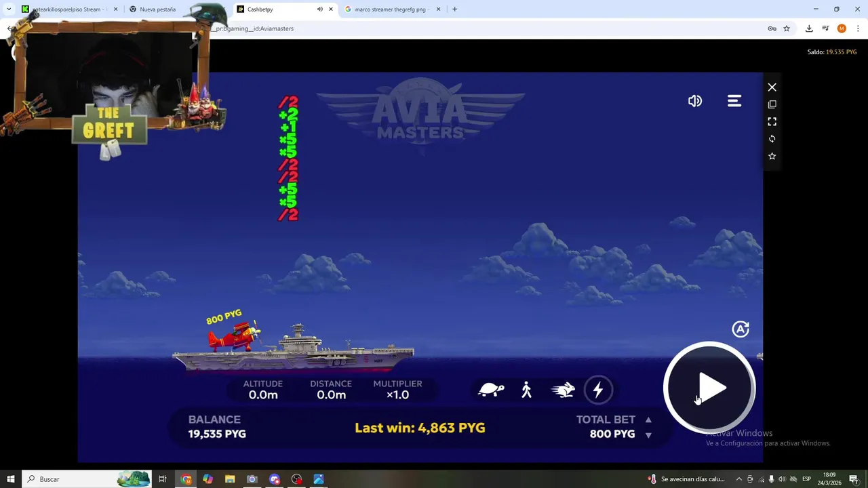Reload the game with the refresh icon
The height and width of the screenshot is (488, 868).
pos(772,138)
